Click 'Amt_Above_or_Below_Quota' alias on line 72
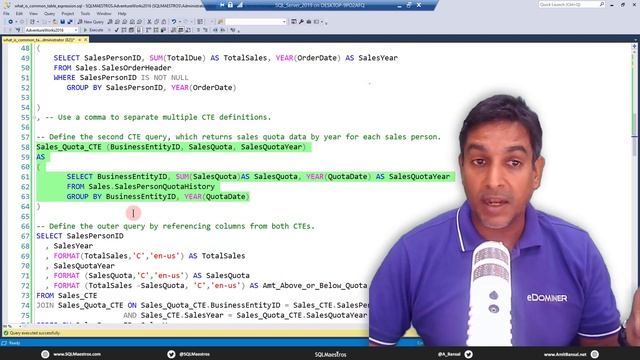 [315, 286]
